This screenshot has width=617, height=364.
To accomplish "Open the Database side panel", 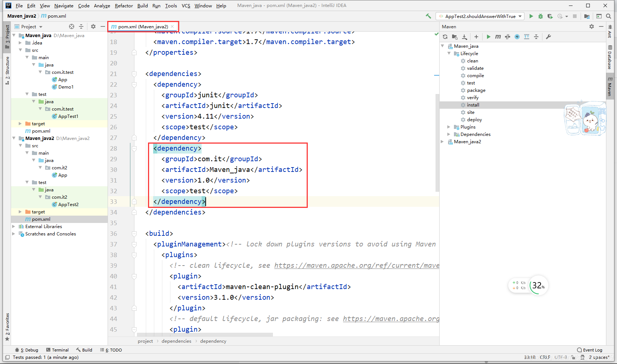I will pos(610,58).
